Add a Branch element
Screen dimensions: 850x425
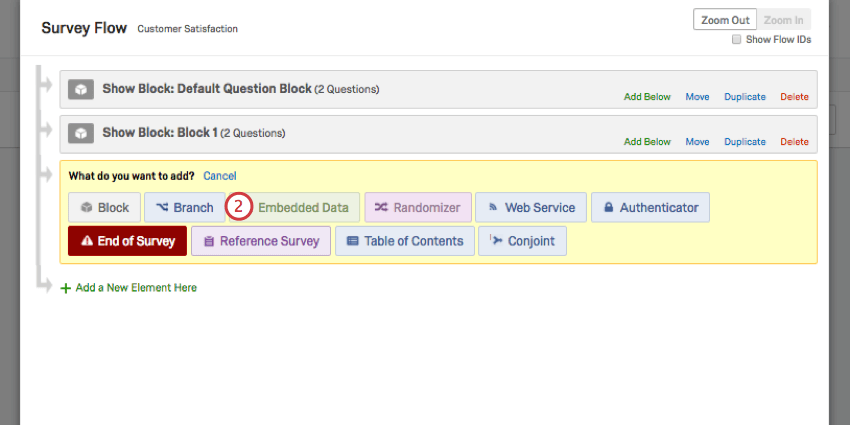[x=184, y=208]
